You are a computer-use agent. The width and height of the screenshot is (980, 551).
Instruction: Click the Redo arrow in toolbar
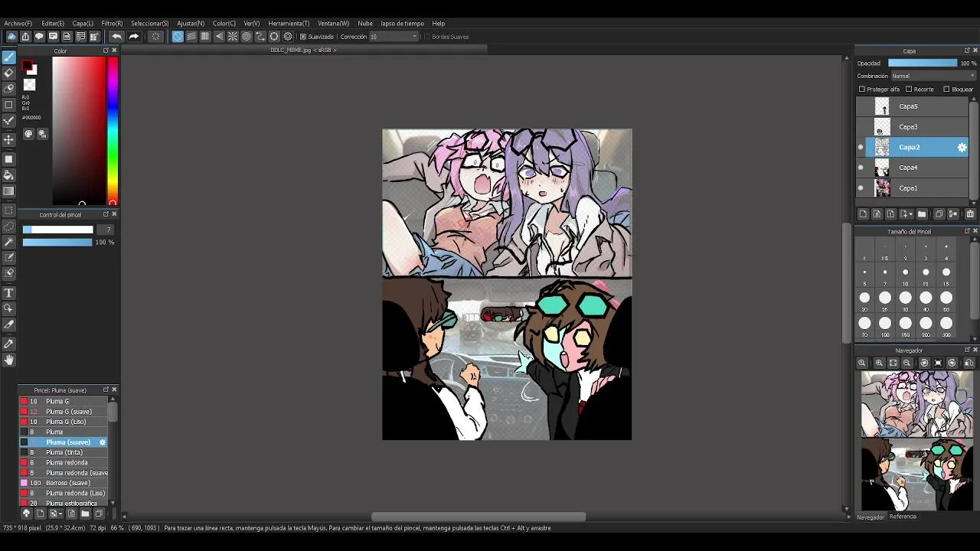pos(134,37)
